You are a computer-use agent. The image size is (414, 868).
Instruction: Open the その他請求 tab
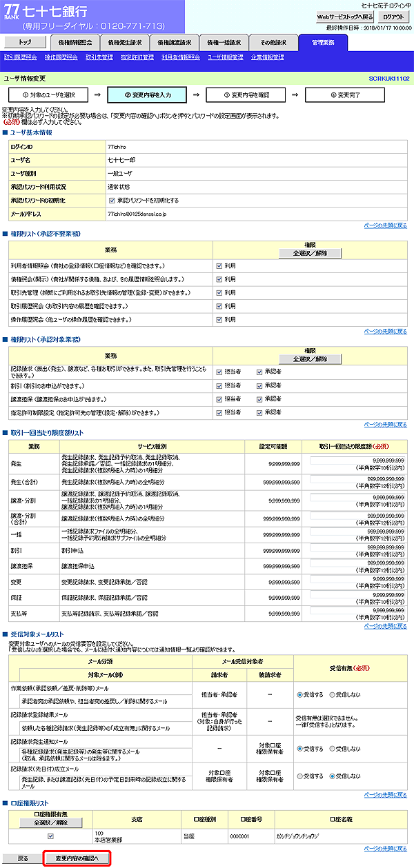(x=274, y=42)
